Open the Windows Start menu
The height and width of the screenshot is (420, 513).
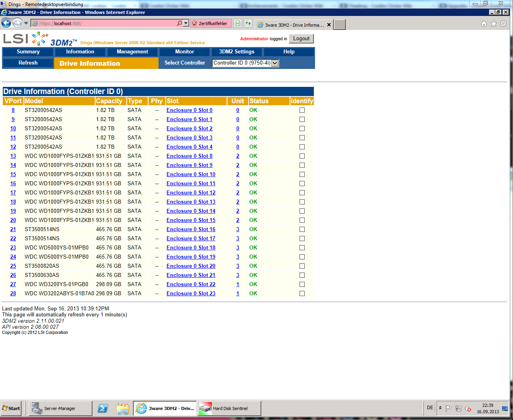click(x=11, y=408)
